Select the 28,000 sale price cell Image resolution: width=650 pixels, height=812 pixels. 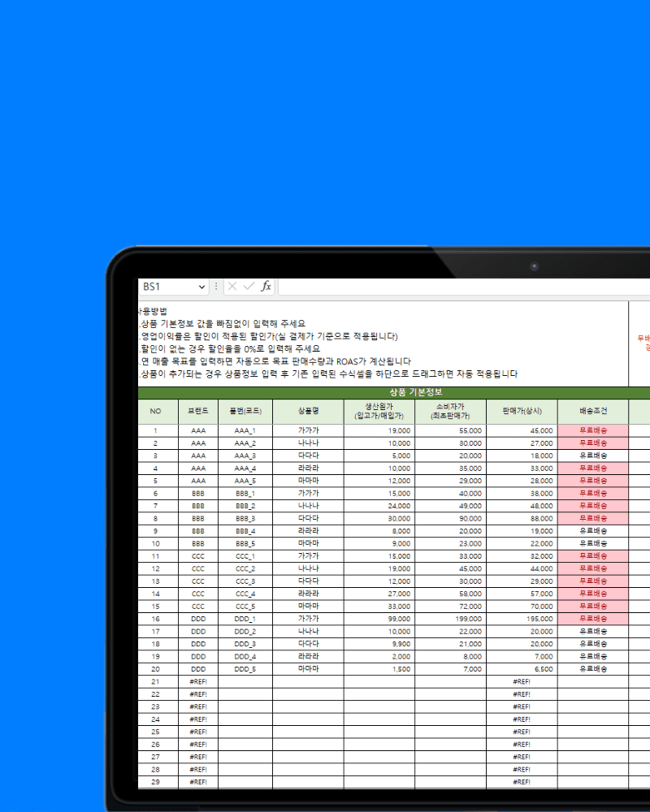522,481
